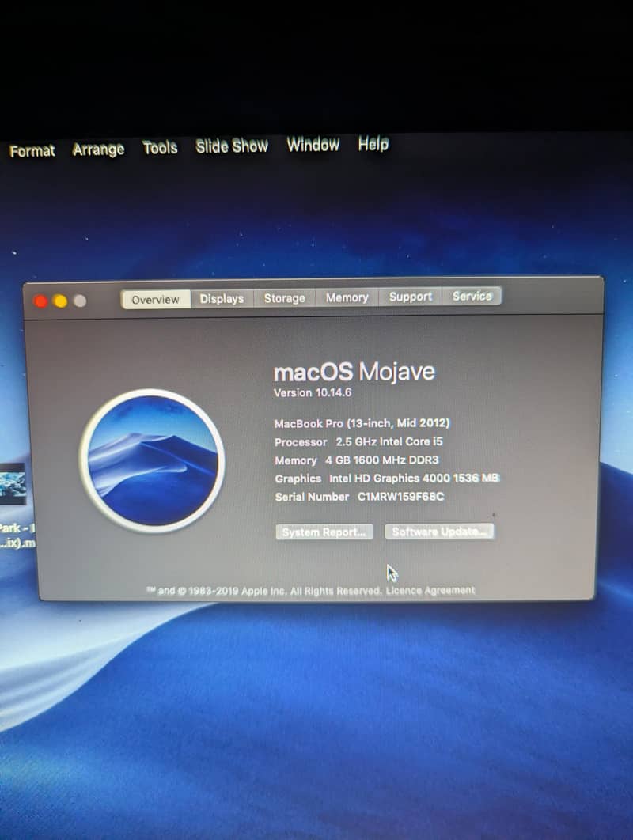Screen dimensions: 633x840
Task: Click the serial number C1MRW159F68C
Action: point(401,497)
